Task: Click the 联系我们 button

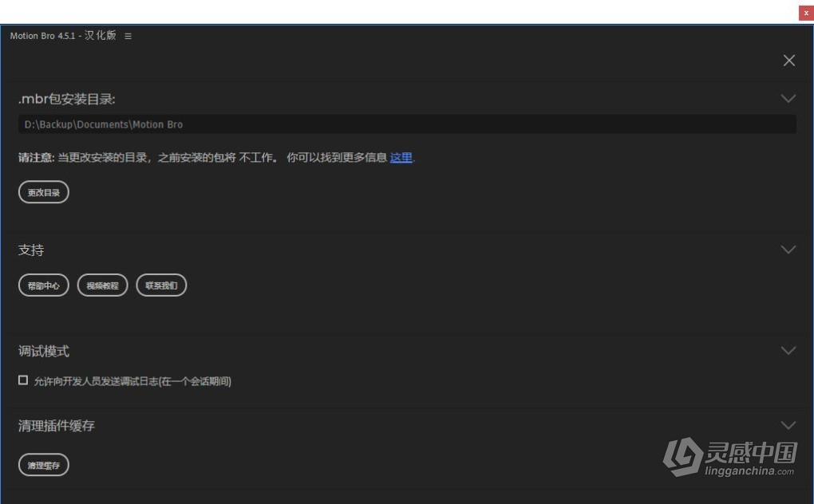Action: click(161, 285)
